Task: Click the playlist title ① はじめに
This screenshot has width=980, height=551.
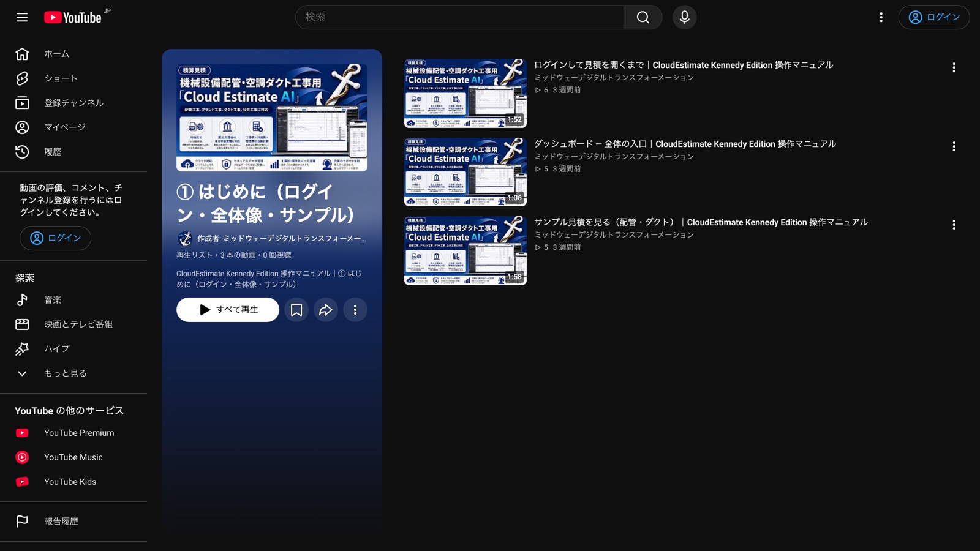Action: click(x=266, y=203)
